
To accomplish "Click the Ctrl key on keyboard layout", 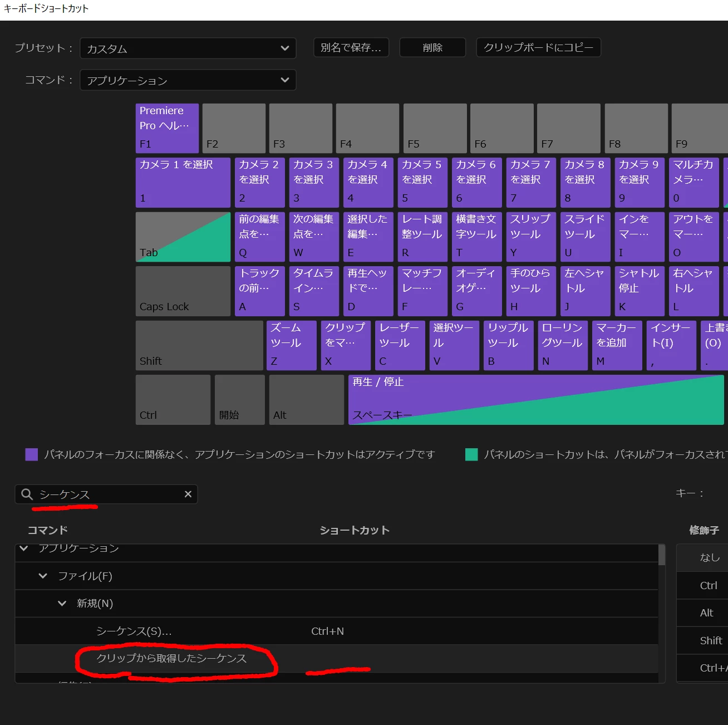I will coord(173,400).
